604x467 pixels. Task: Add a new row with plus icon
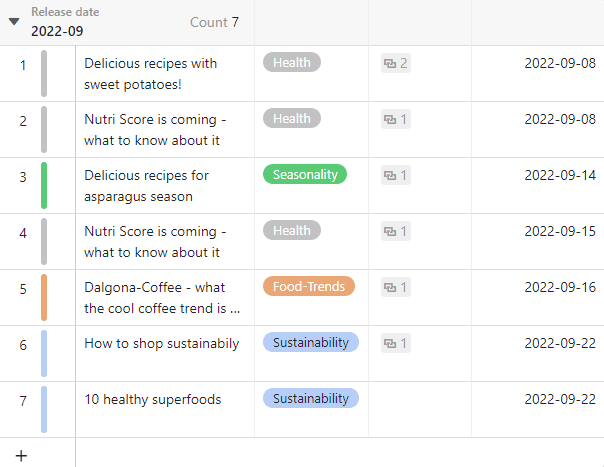(21, 455)
